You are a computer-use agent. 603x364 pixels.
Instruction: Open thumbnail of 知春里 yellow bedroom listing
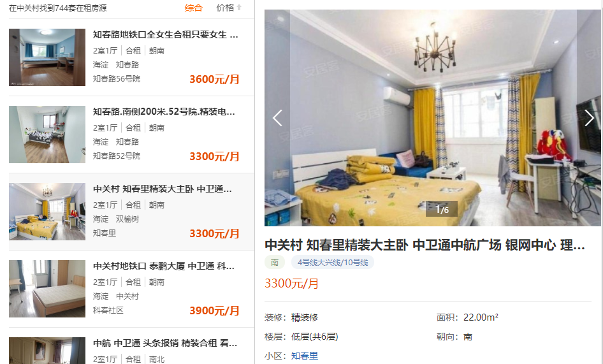[47, 212]
